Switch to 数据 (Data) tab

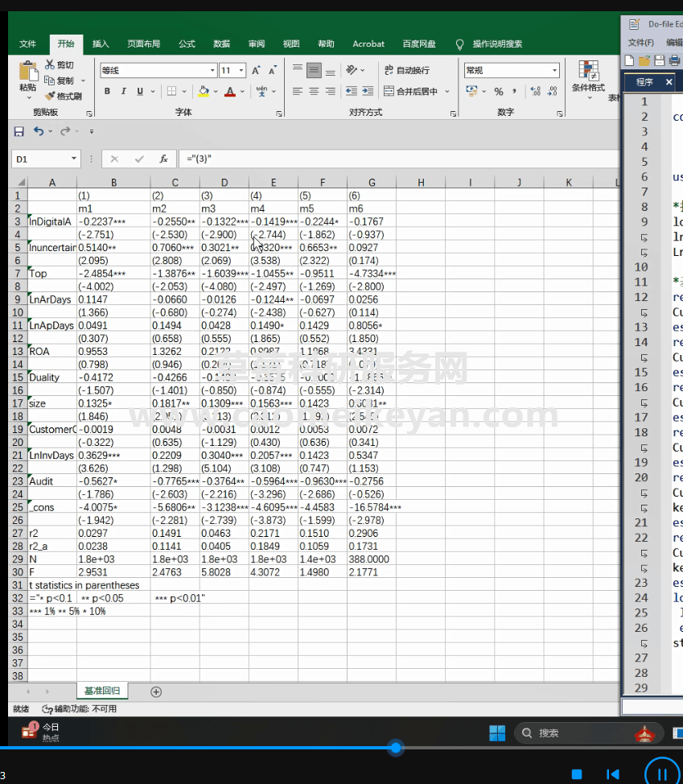(222, 44)
